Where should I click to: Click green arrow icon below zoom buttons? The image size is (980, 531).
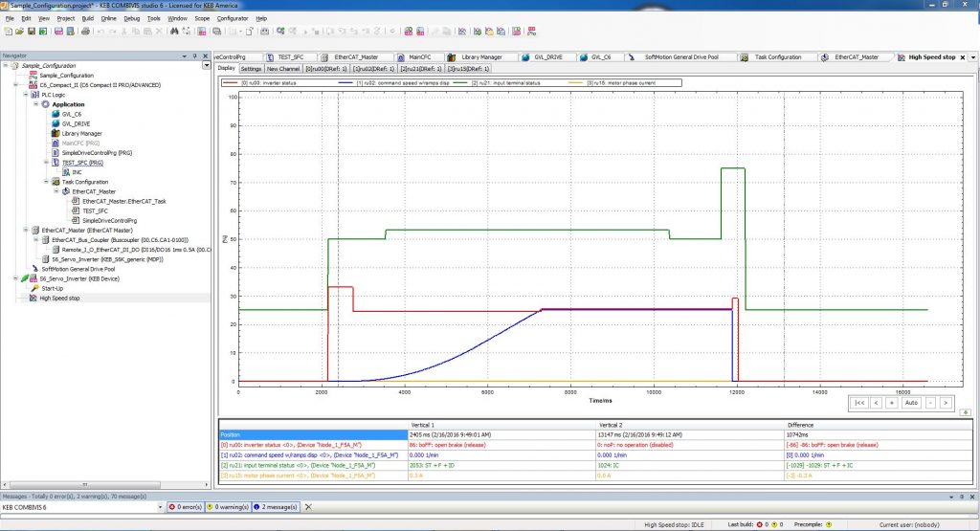(x=967, y=412)
